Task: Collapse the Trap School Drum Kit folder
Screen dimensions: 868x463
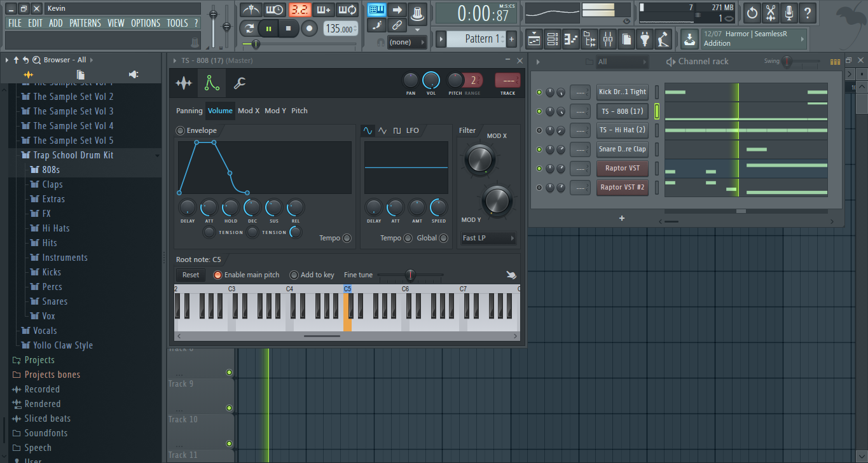Action: pos(74,155)
